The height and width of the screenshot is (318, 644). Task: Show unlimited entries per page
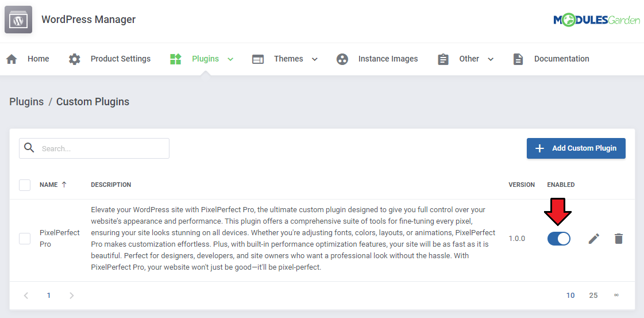point(616,296)
